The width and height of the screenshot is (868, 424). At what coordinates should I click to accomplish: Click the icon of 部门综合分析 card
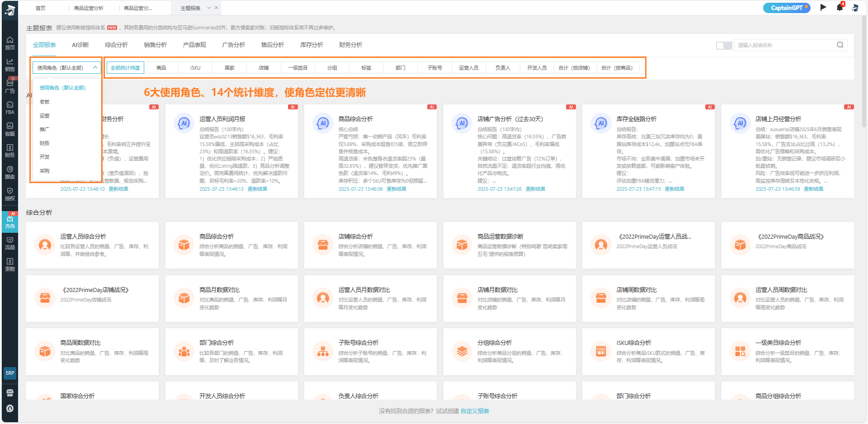pyautogui.click(x=184, y=351)
